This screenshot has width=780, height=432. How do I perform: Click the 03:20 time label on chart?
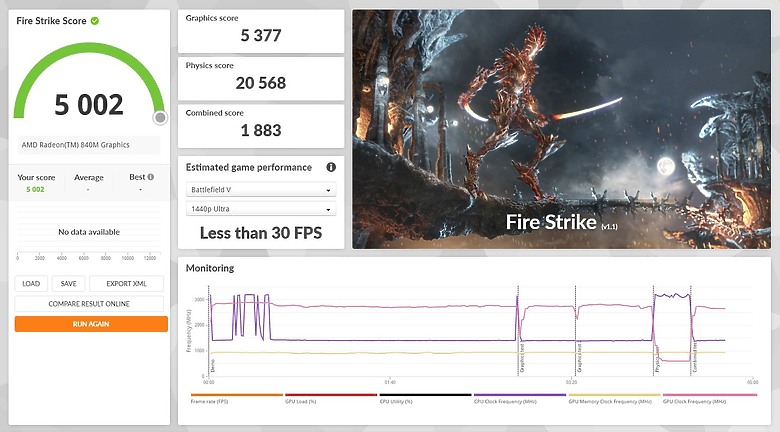point(571,382)
